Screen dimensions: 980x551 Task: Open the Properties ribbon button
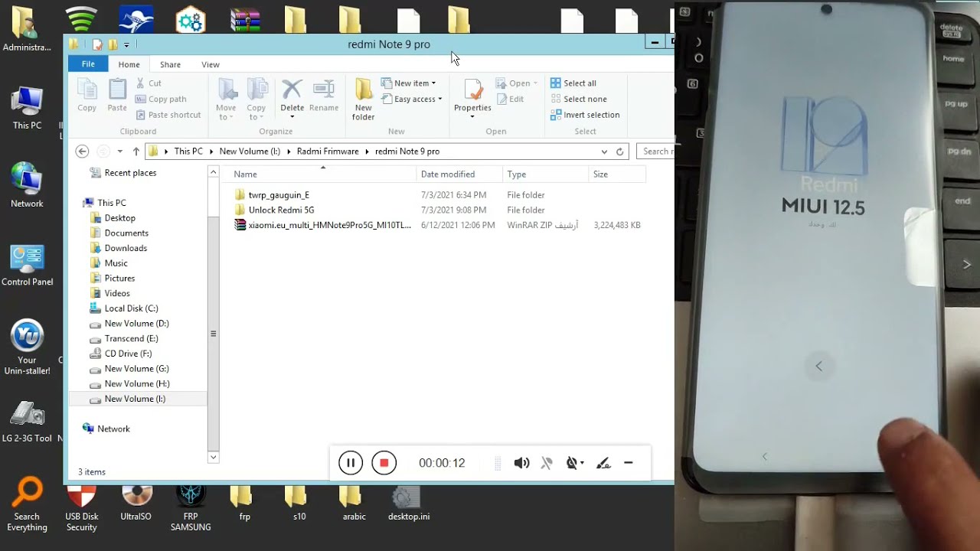pos(472,99)
